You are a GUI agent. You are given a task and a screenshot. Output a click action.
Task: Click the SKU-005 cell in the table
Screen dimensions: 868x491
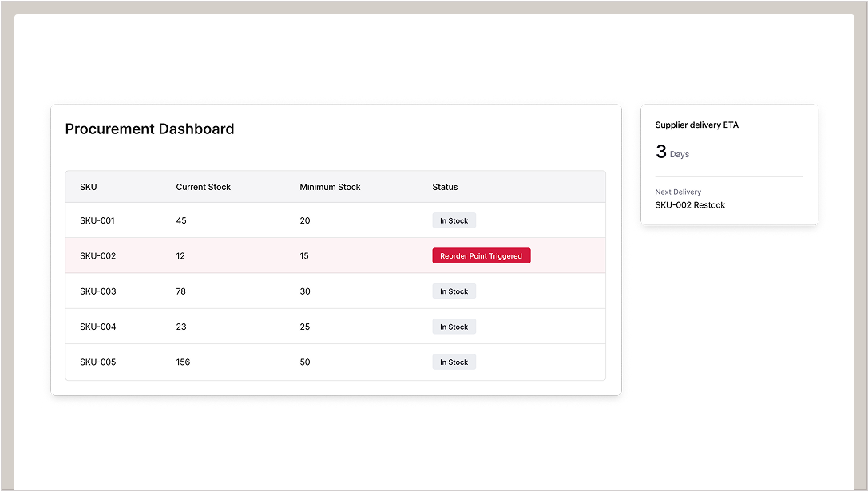click(97, 362)
